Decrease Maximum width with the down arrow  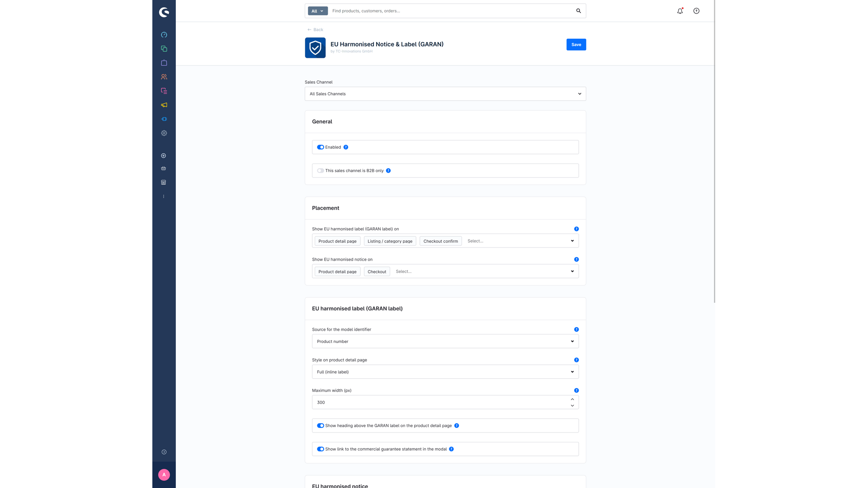point(572,406)
